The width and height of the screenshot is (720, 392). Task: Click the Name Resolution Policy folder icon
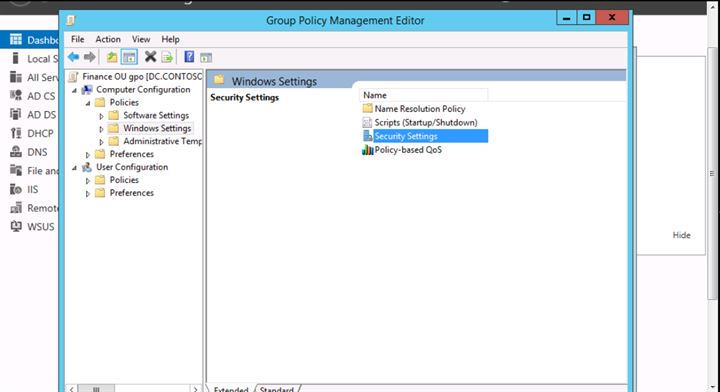(367, 109)
